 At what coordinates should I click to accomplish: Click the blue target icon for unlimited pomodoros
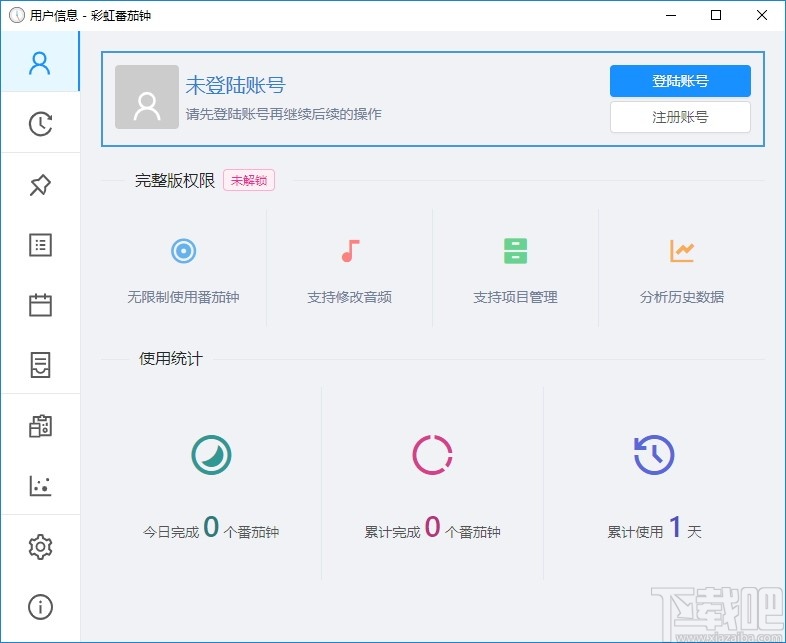click(x=183, y=251)
